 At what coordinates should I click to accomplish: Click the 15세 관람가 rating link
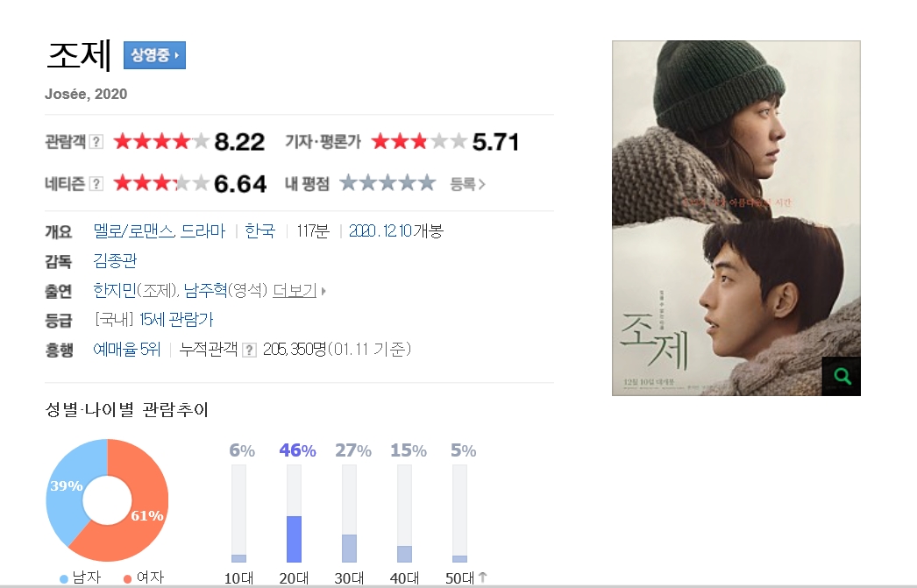click(176, 320)
